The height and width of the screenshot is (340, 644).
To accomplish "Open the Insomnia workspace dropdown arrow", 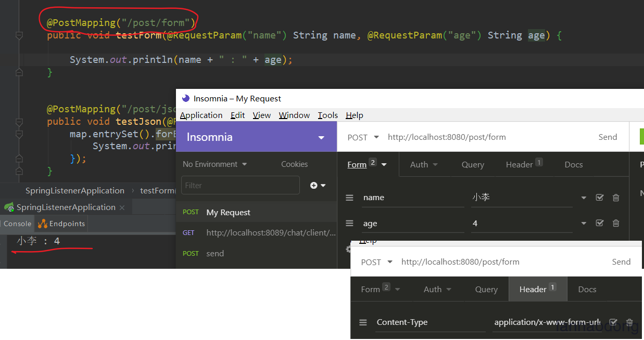I will tap(321, 138).
